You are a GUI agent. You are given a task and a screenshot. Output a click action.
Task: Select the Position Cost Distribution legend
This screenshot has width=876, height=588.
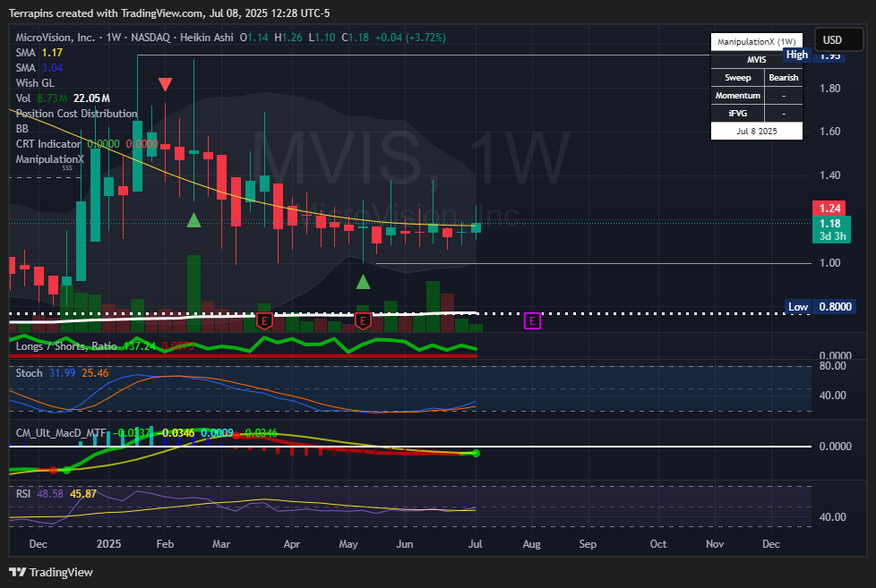(76, 114)
